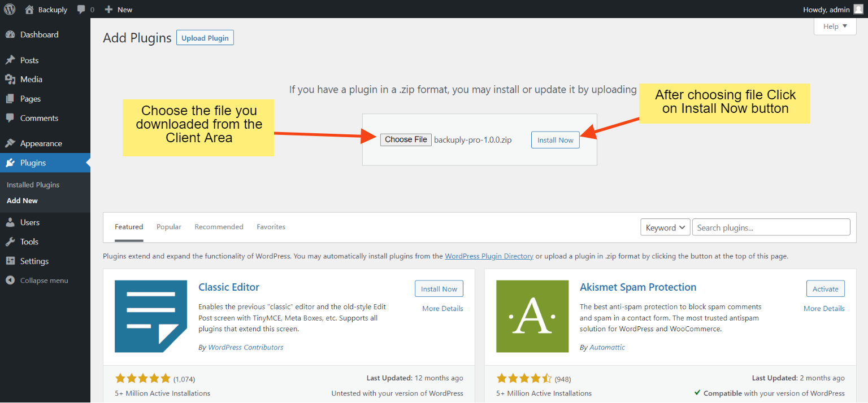Select the Appearance paintbrush icon

(x=10, y=143)
